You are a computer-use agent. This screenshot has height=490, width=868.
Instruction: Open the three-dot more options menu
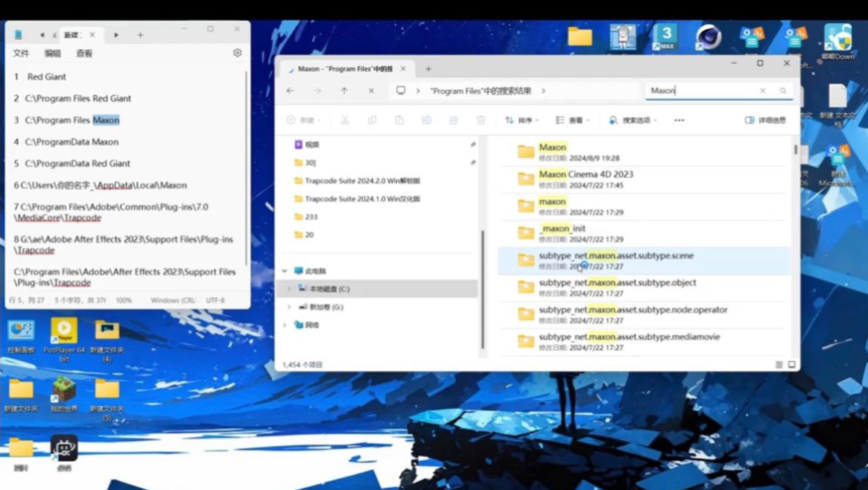(x=679, y=120)
